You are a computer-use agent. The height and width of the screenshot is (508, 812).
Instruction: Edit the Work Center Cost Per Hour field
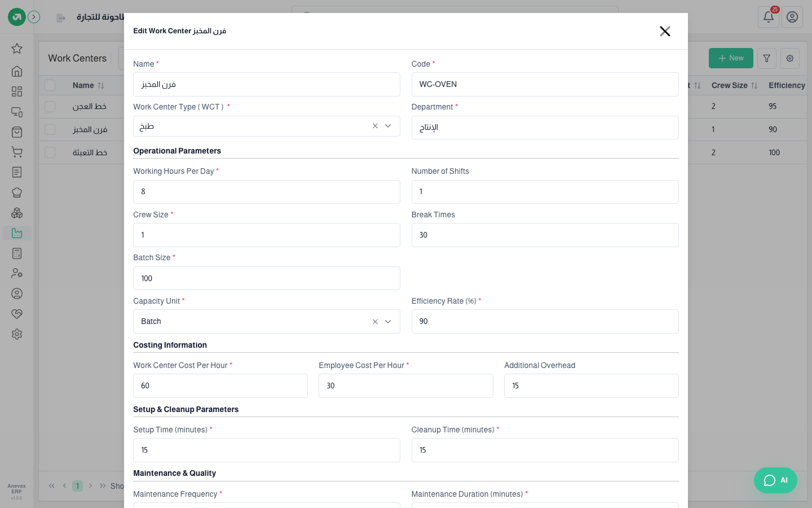(x=220, y=386)
